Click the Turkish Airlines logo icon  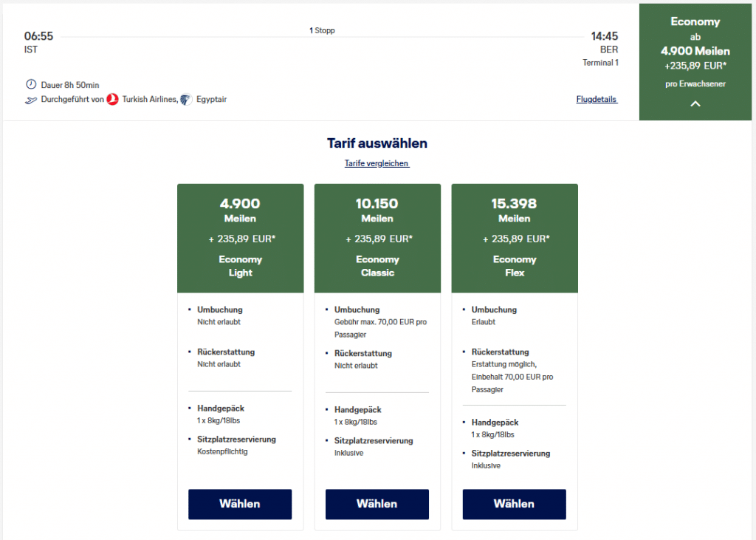click(x=112, y=99)
